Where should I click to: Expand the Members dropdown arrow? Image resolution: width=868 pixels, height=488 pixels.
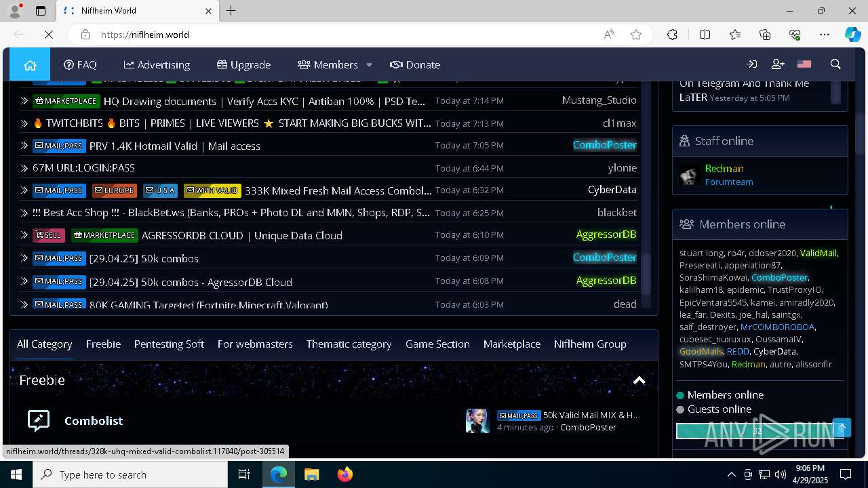[369, 65]
